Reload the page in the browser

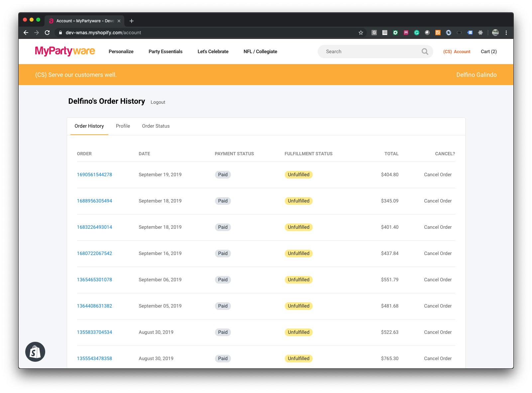click(47, 33)
